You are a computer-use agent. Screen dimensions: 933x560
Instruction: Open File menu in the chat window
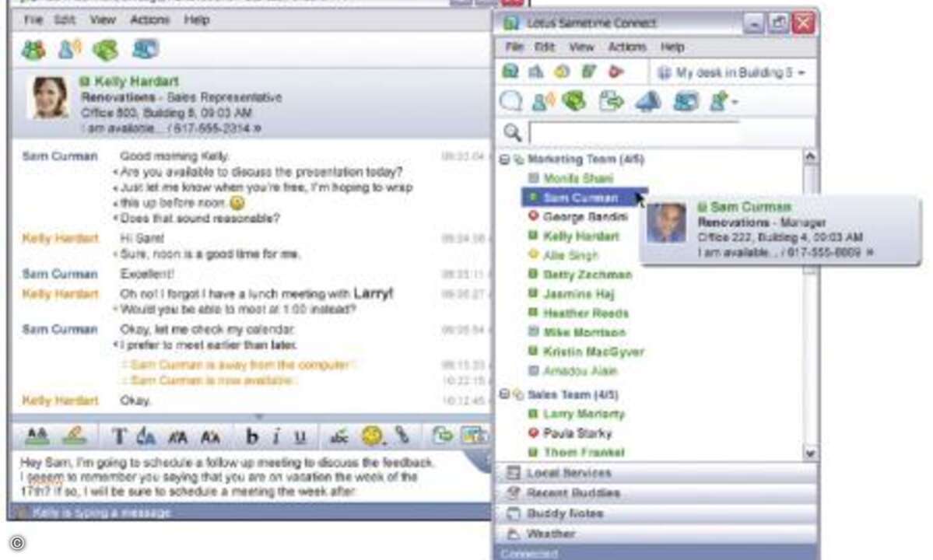tap(33, 19)
